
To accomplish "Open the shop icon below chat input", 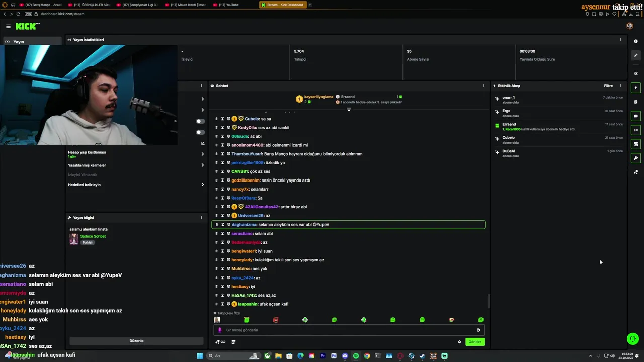I will (x=233, y=342).
